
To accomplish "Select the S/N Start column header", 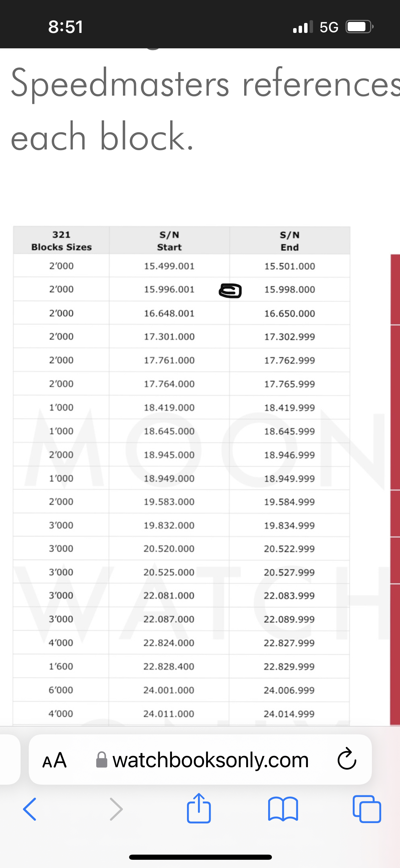I will 169,241.
